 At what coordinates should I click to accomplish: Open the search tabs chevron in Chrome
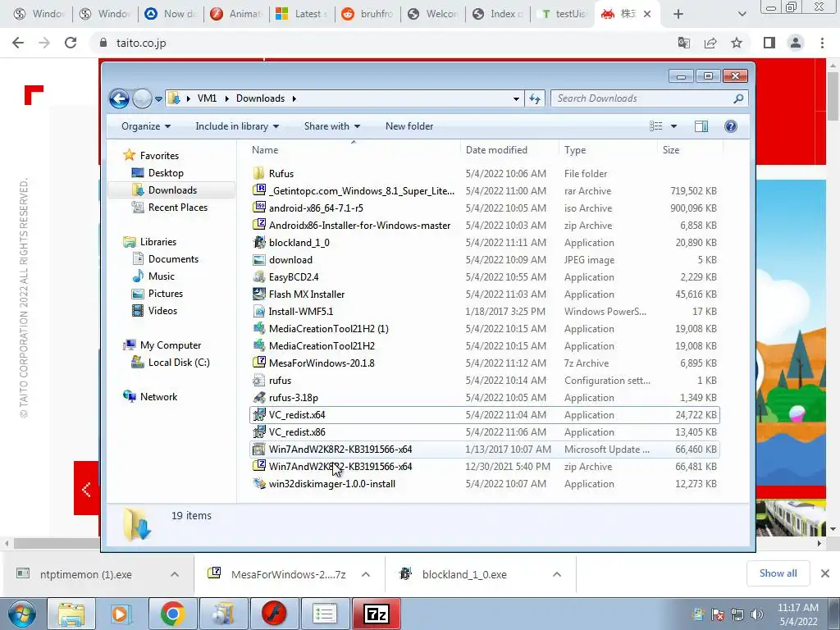(742, 14)
